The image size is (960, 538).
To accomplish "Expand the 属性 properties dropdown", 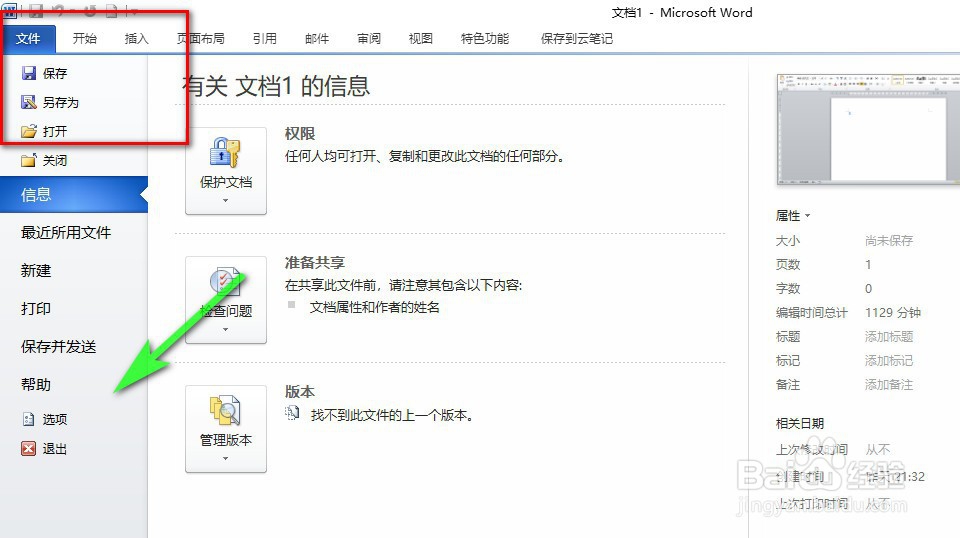I will coord(793,215).
